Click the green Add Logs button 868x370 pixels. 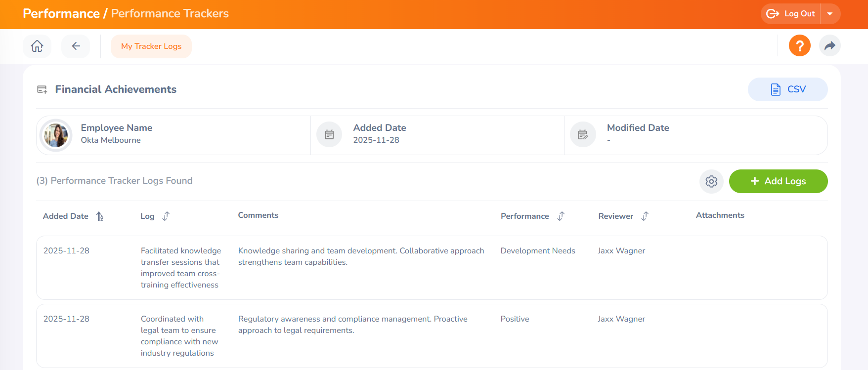[x=778, y=181]
